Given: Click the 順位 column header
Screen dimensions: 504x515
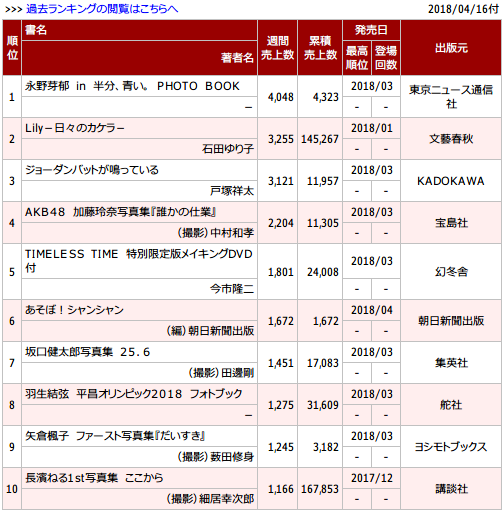Looking at the screenshot, I should click(x=12, y=47).
